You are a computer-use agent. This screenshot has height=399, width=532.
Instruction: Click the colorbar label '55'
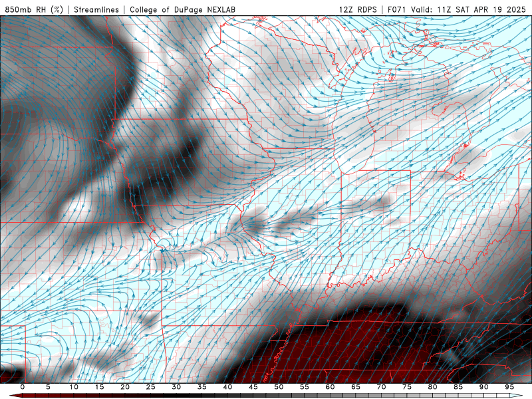pos(305,387)
